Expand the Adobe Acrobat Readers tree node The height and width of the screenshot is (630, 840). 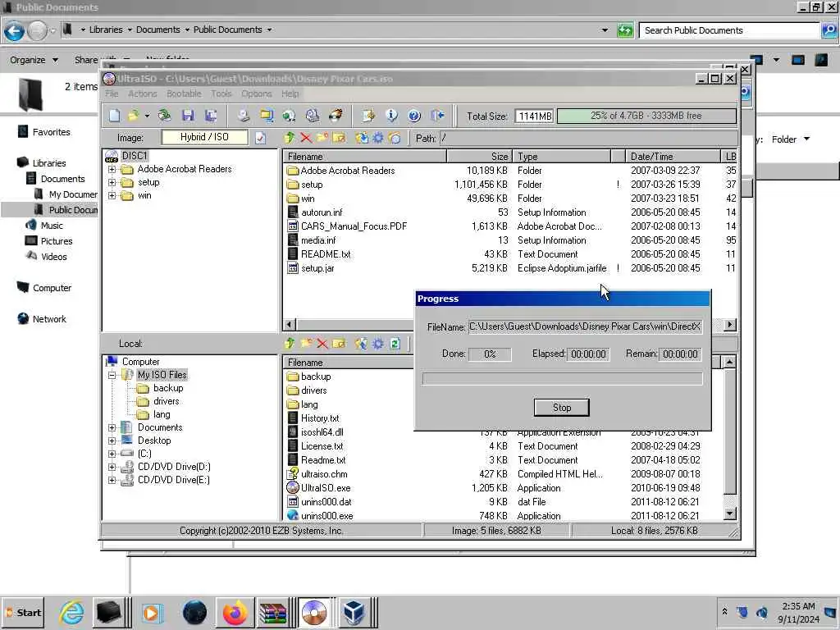click(x=112, y=169)
